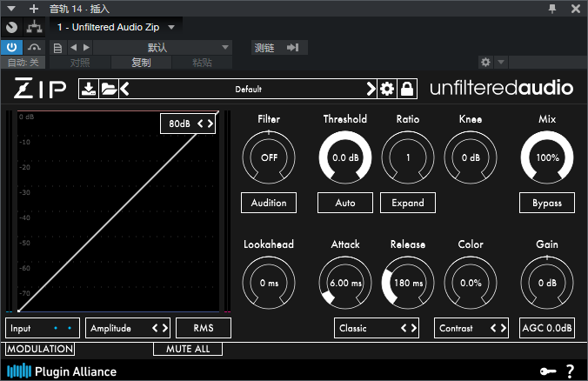This screenshot has width=588, height=381.
Task: Open dropdown arrow next to host gear
Action: 501,62
